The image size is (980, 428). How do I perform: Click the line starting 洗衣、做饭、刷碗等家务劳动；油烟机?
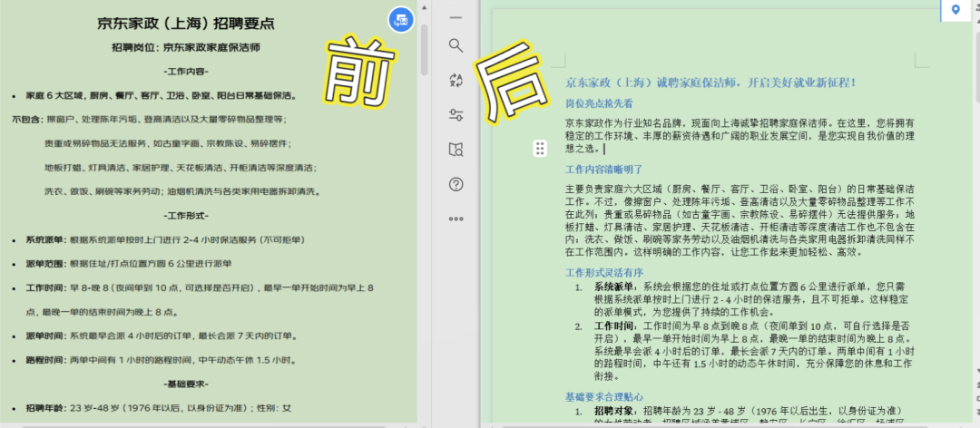(x=182, y=192)
